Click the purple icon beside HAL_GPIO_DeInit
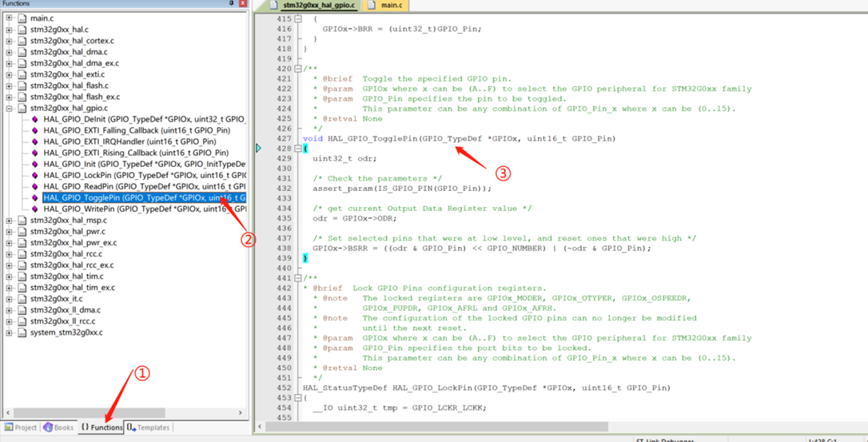Screen dimensions: 868x442 35,119
